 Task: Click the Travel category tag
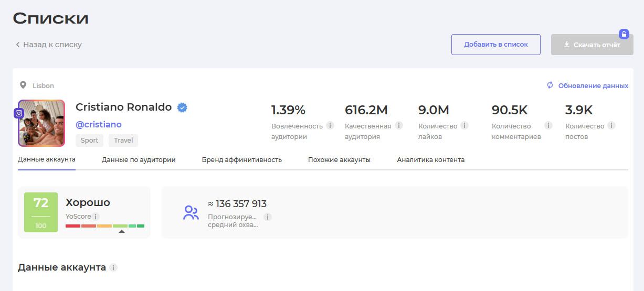point(123,140)
